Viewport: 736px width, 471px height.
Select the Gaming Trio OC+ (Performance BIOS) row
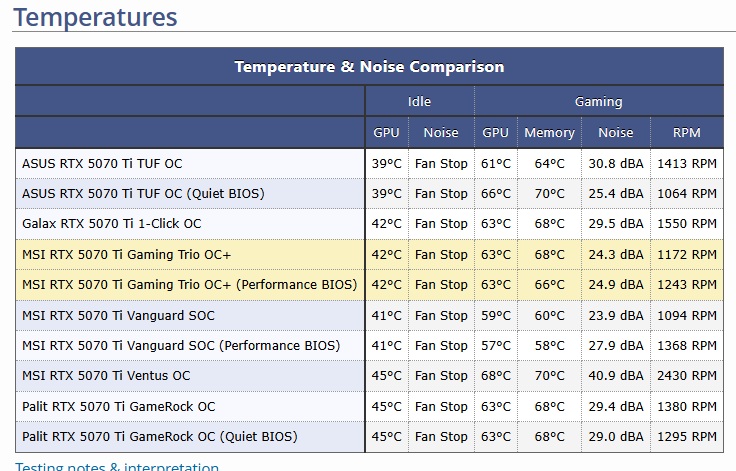point(369,285)
